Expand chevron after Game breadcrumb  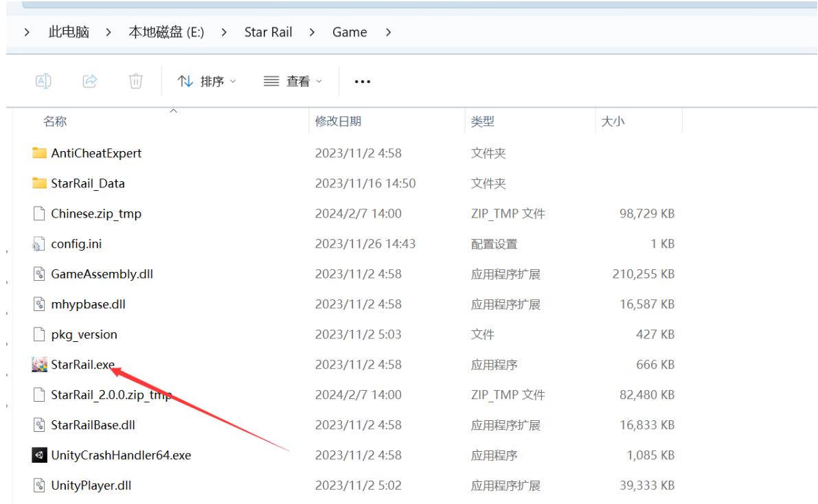[388, 32]
